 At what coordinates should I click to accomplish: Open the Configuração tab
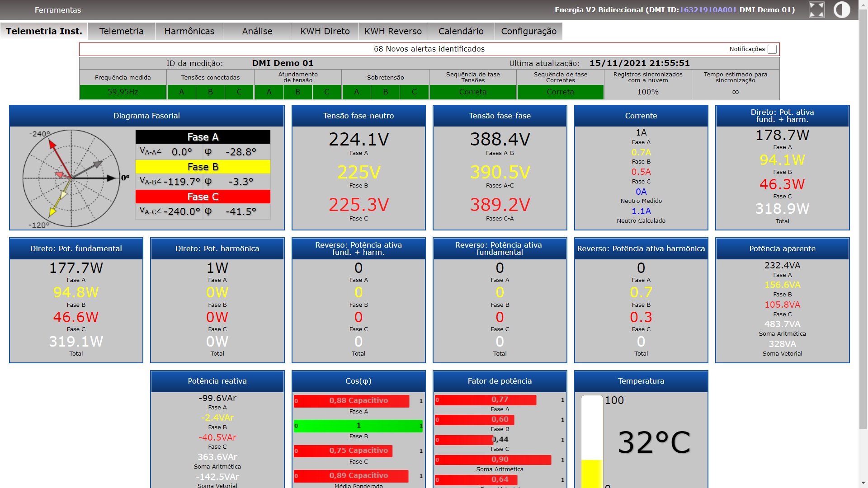(x=528, y=31)
